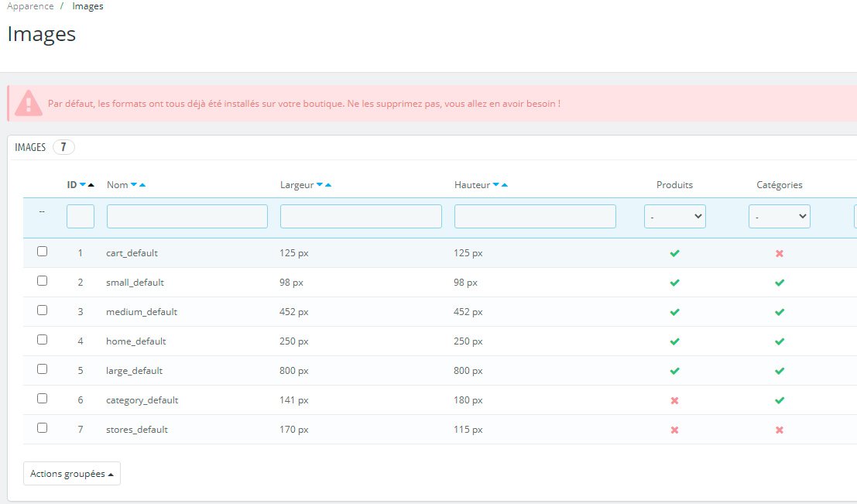Click the warning triangle alert icon
This screenshot has height=504, width=857.
point(29,103)
